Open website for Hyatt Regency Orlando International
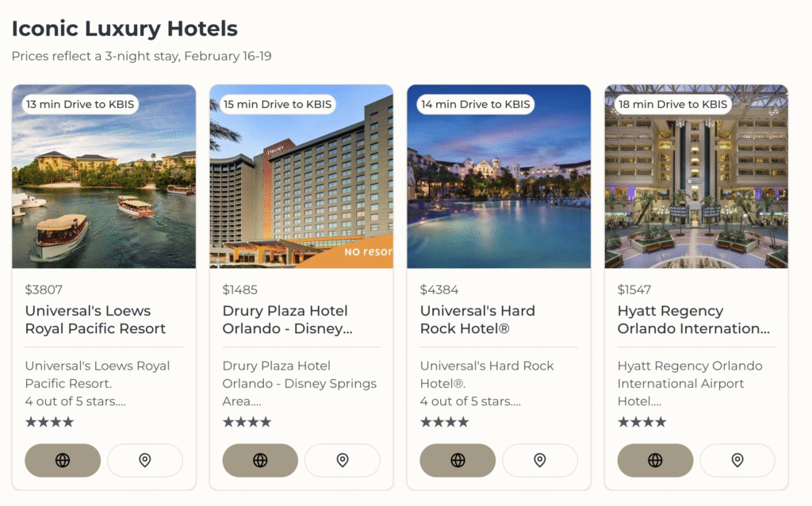Screen dimensions: 812x506 point(655,460)
